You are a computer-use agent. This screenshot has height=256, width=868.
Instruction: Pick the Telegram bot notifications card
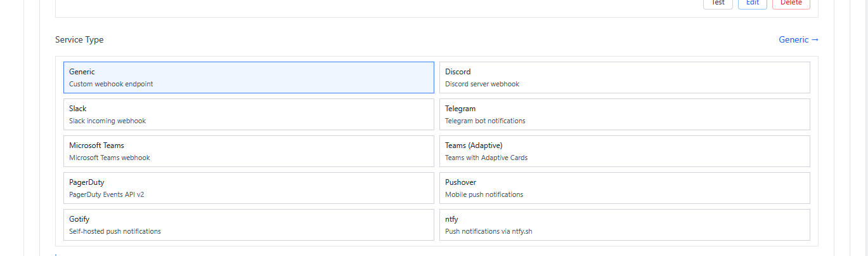click(x=625, y=114)
